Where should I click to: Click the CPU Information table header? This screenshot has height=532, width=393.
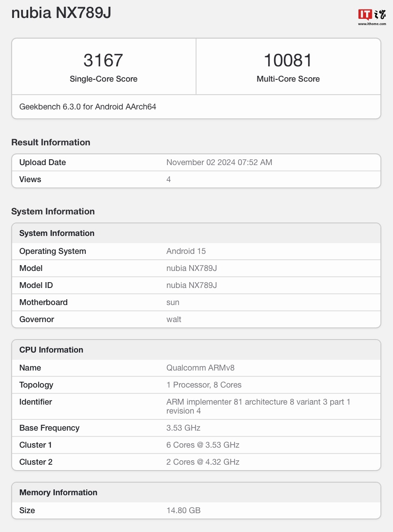coord(51,350)
